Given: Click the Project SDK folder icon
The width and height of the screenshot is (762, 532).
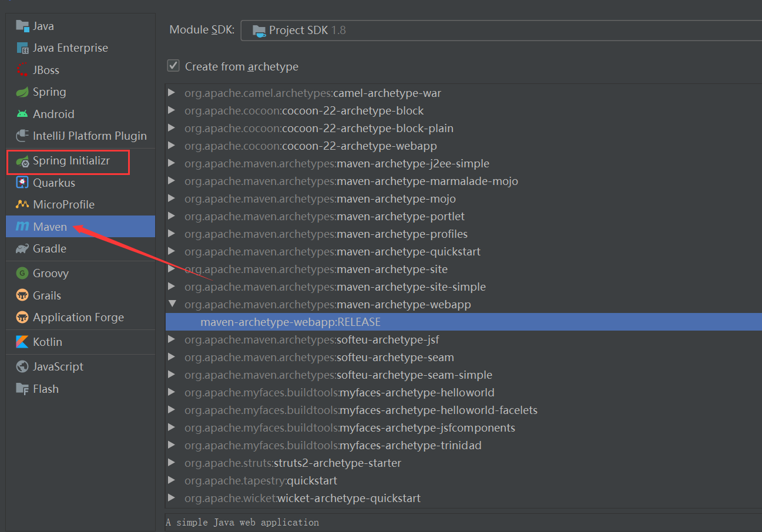Looking at the screenshot, I should coord(259,30).
